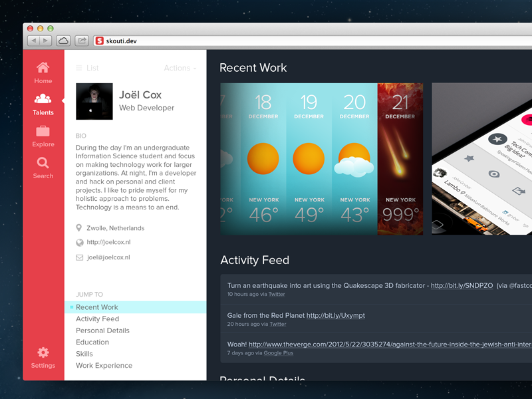Click the List button
The height and width of the screenshot is (399, 532).
tap(87, 68)
